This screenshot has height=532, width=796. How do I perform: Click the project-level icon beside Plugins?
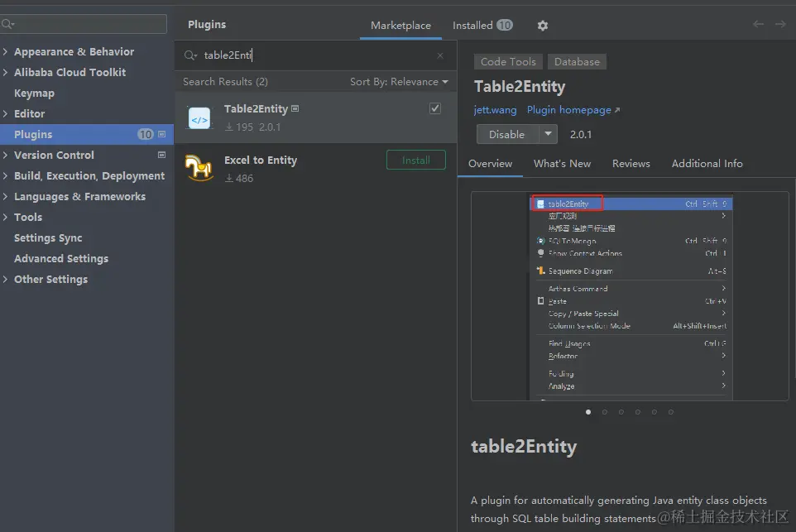coord(162,135)
